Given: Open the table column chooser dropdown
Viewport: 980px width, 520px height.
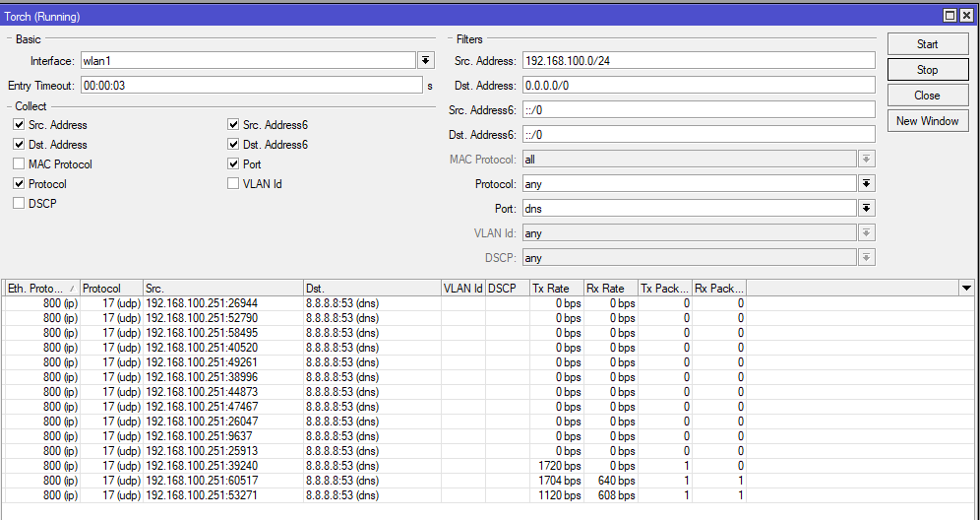Looking at the screenshot, I should click(967, 288).
